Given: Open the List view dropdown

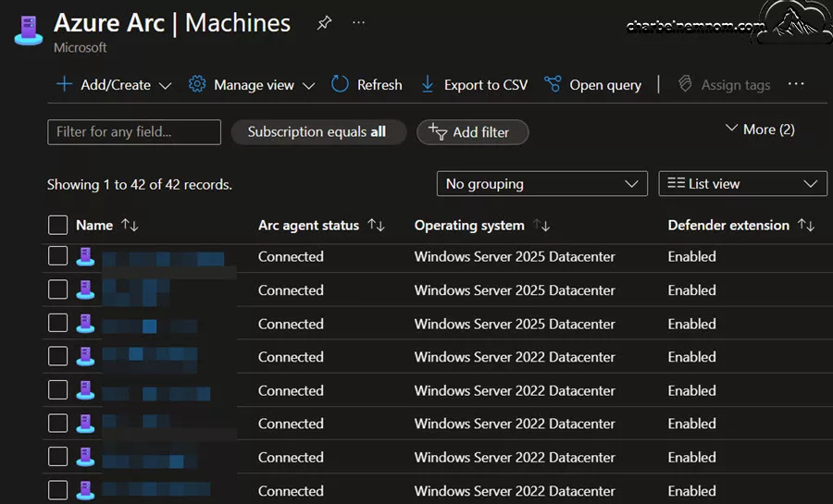Looking at the screenshot, I should 742,183.
